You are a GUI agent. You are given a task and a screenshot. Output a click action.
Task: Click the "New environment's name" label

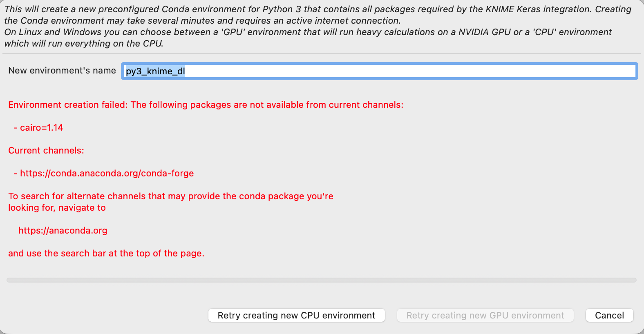click(x=62, y=71)
